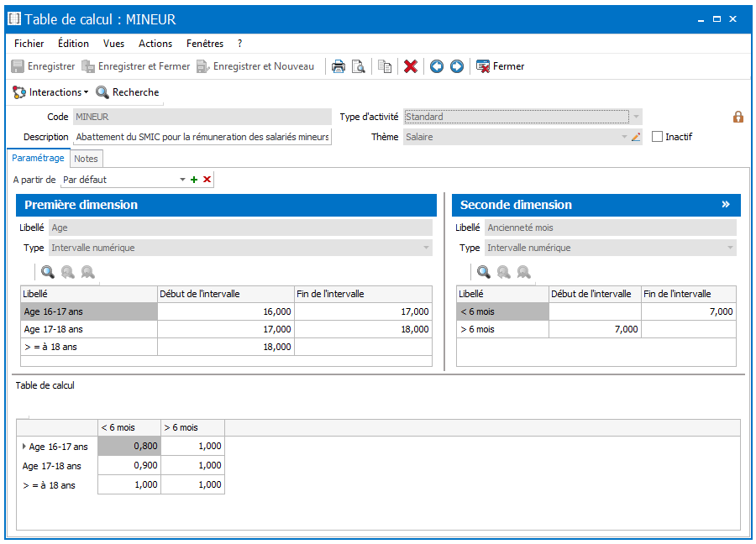Open the Édition menu
The height and width of the screenshot is (544, 756).
point(73,44)
